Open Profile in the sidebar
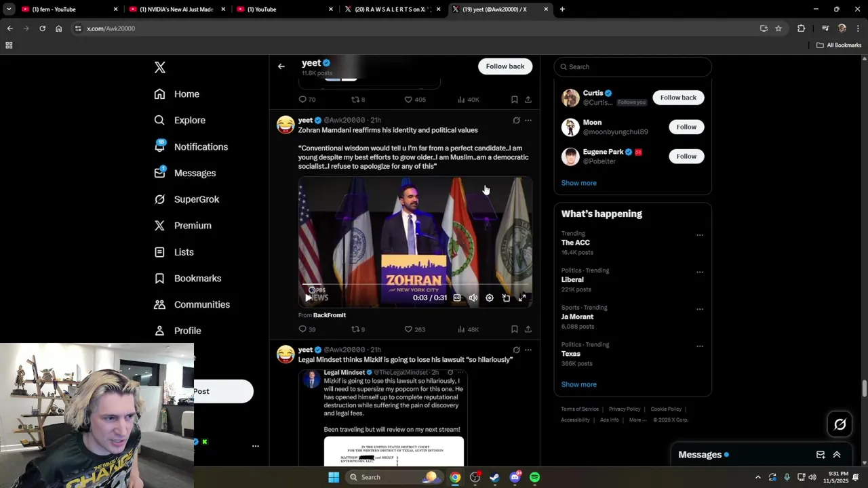This screenshot has width=868, height=488. [178, 331]
